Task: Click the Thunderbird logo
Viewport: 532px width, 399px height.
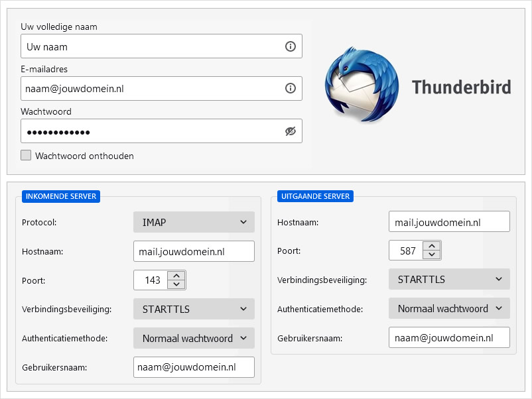Action: pyautogui.click(x=362, y=85)
